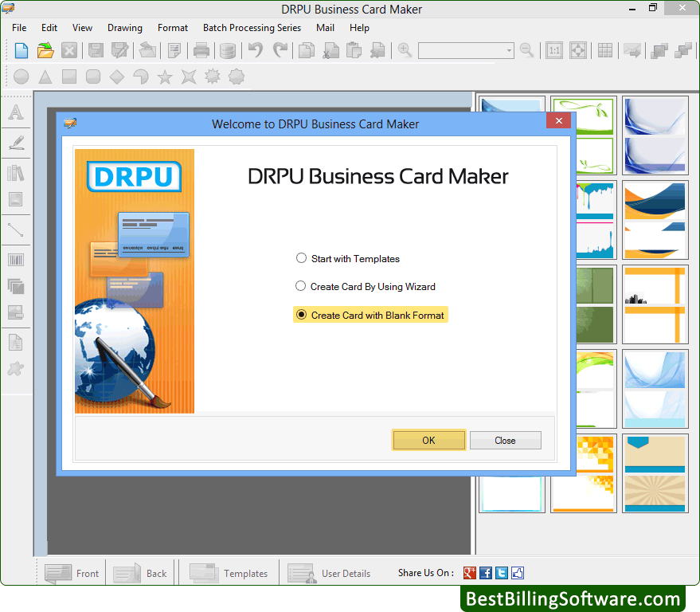
Task: Switch to the Back card side
Action: [140, 573]
